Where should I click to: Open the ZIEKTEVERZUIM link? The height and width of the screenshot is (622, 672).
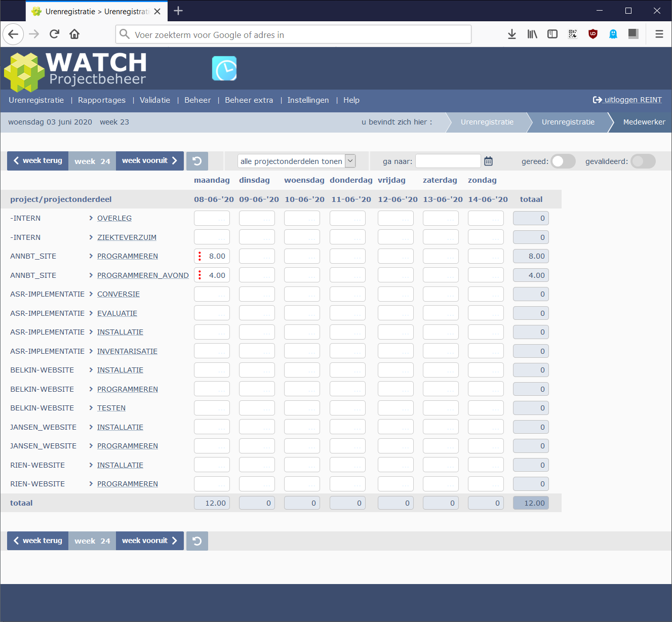127,237
